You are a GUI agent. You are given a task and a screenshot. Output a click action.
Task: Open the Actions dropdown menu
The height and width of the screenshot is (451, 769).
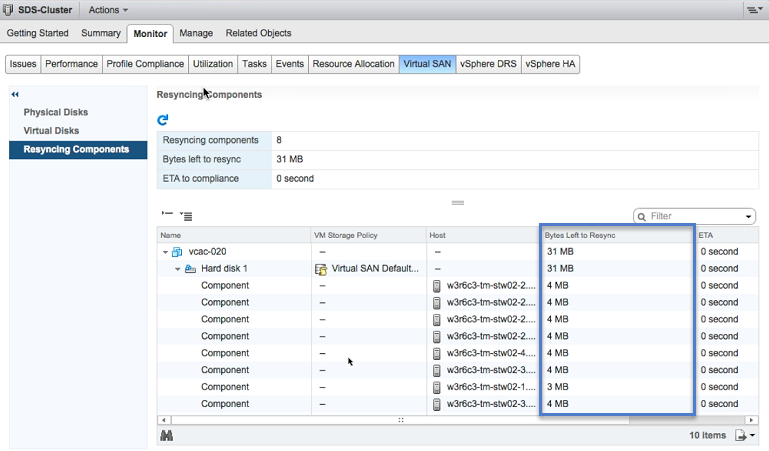click(108, 10)
